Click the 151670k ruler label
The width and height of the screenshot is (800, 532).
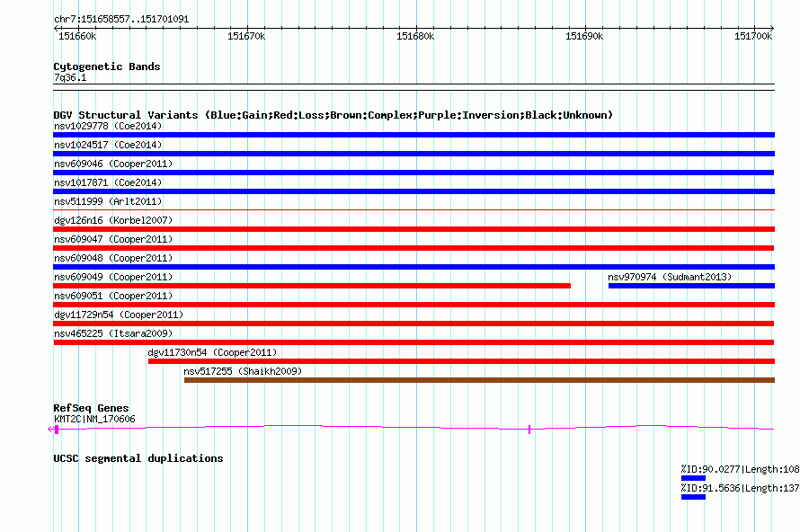[246, 36]
